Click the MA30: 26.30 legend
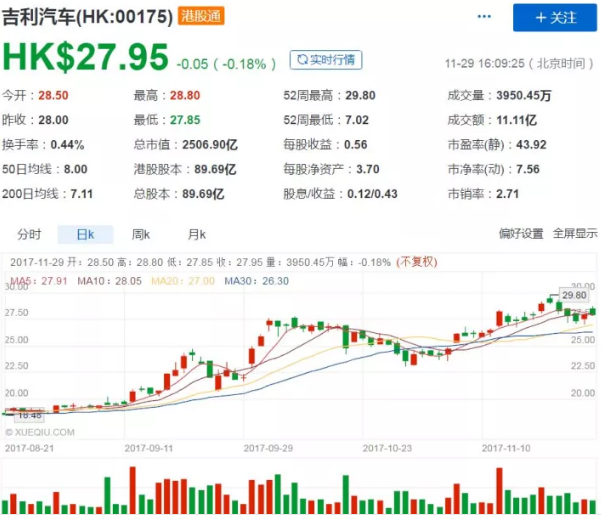 coord(256,281)
